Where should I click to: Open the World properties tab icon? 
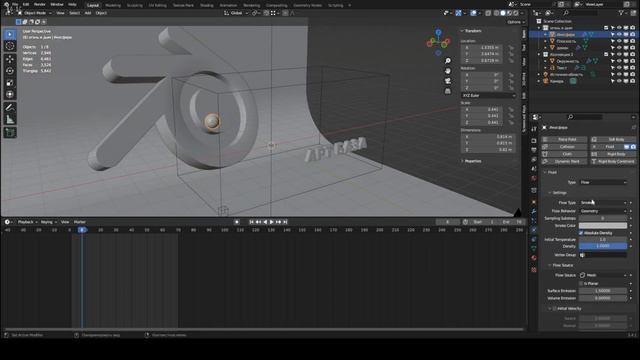pos(534,178)
